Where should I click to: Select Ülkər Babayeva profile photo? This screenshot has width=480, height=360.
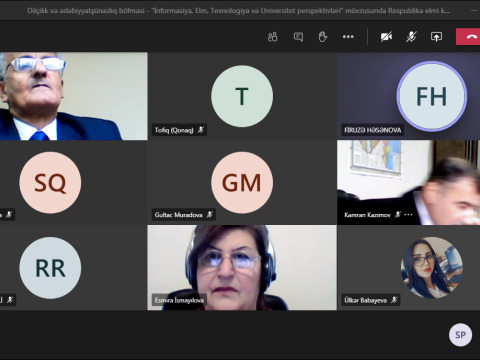click(x=432, y=268)
